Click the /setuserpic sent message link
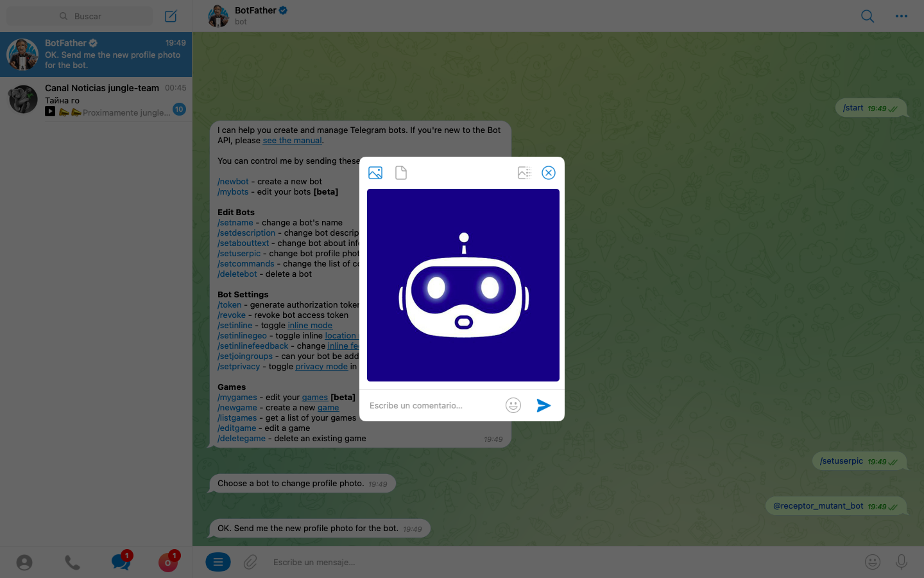Viewport: 924px width, 578px height. (841, 461)
